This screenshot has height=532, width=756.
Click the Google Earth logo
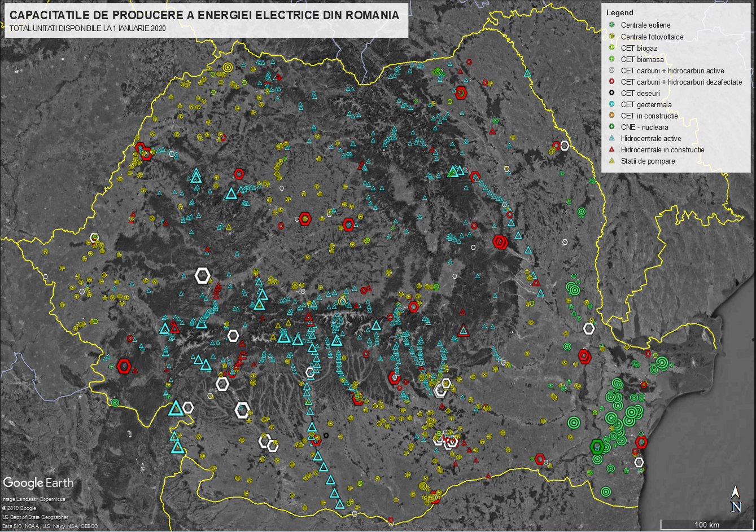pyautogui.click(x=38, y=483)
